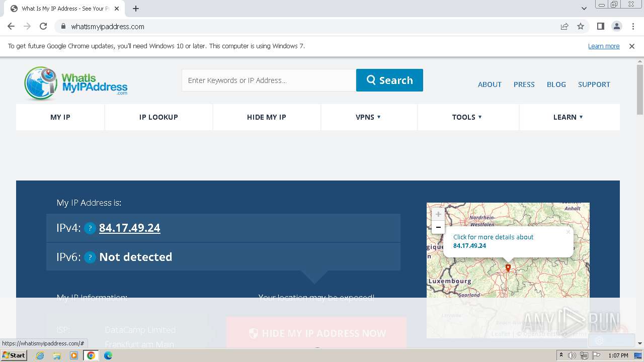Zoom out on the map
644x362 pixels.
[x=438, y=227]
